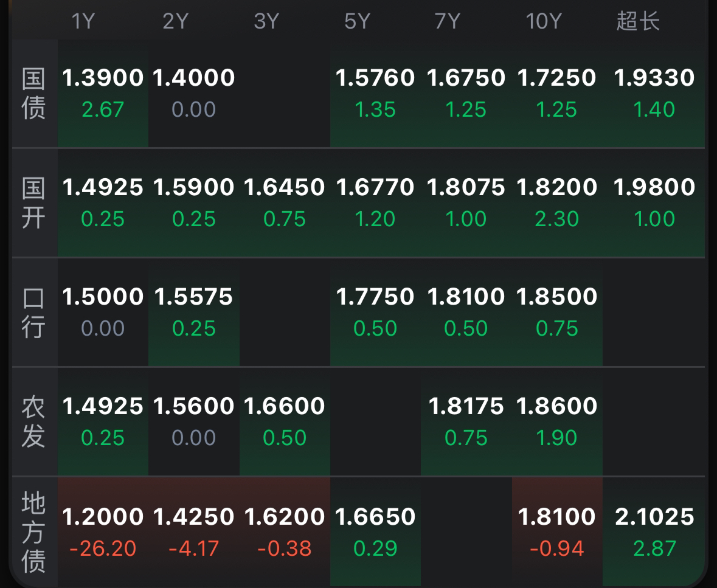Click the 国开 3Y yield 1.6450

[x=284, y=187]
